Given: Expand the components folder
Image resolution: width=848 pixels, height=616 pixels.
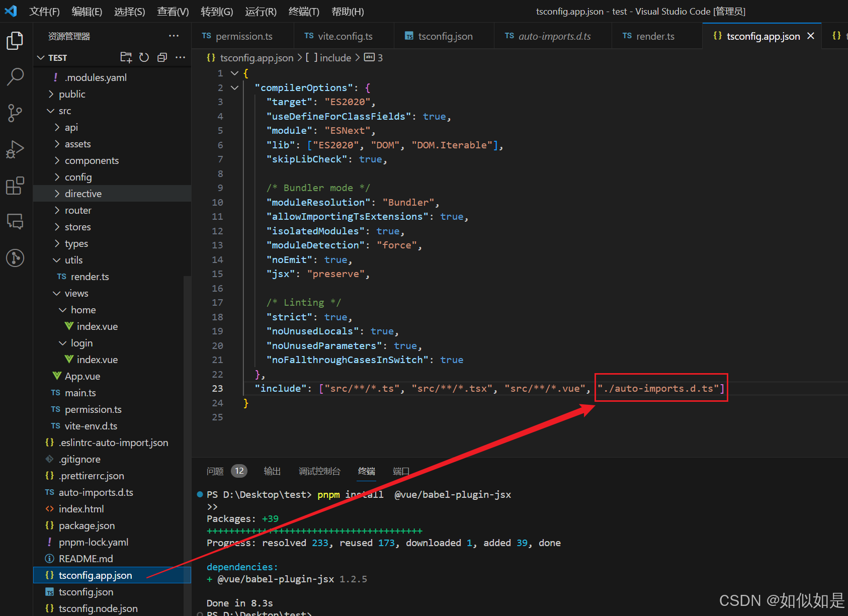Looking at the screenshot, I should [x=57, y=160].
